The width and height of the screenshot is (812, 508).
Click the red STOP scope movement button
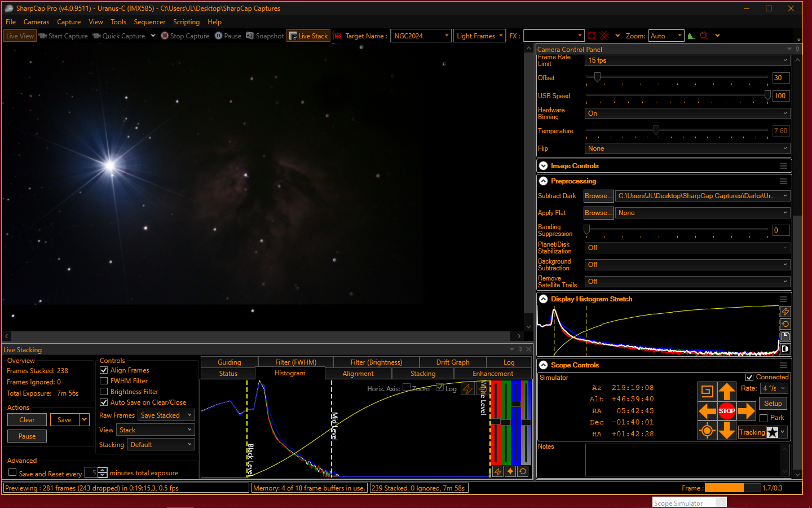point(726,411)
